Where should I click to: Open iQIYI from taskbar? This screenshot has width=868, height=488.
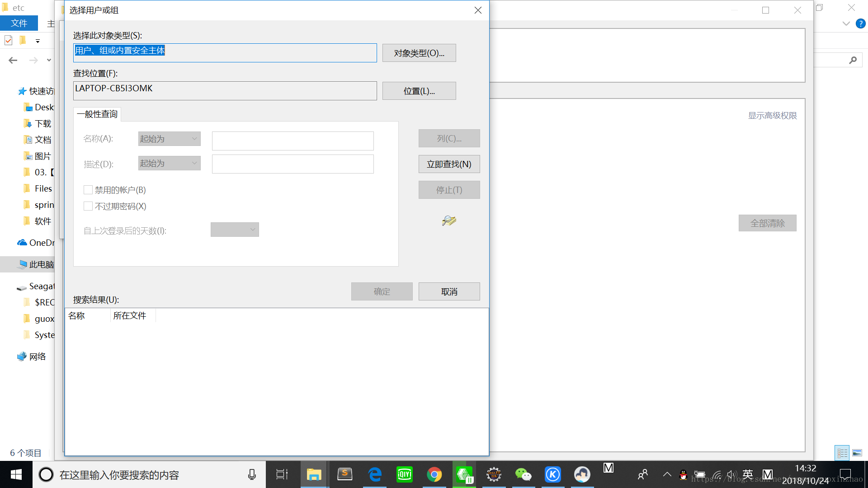pyautogui.click(x=405, y=474)
